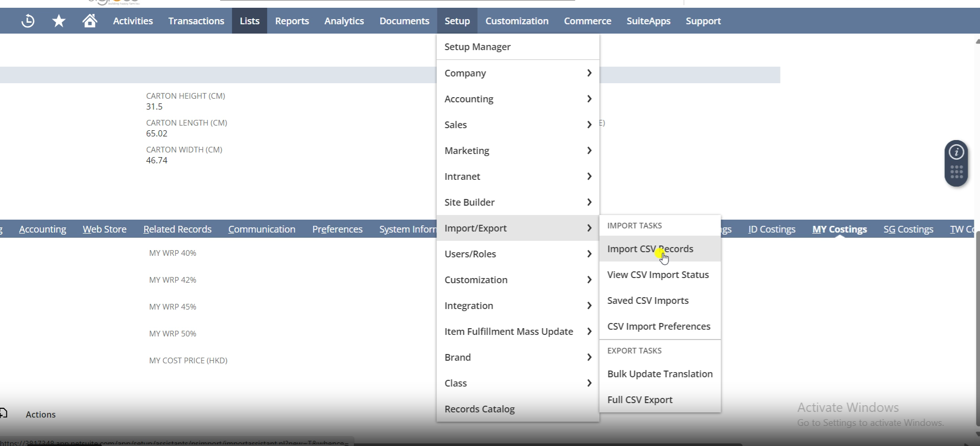Click carton width value 46.74
980x446 pixels.
157,160
